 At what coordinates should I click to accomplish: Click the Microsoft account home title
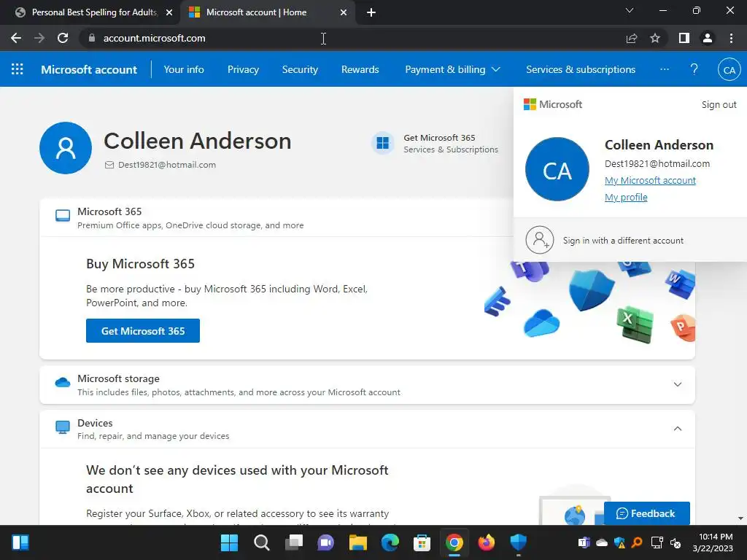(89, 69)
